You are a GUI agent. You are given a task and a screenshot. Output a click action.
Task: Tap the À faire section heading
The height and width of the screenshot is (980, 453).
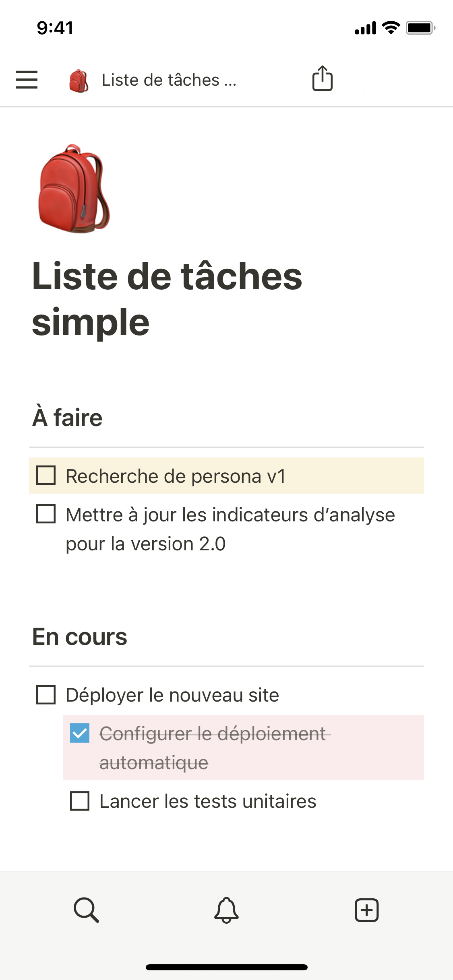coord(68,418)
